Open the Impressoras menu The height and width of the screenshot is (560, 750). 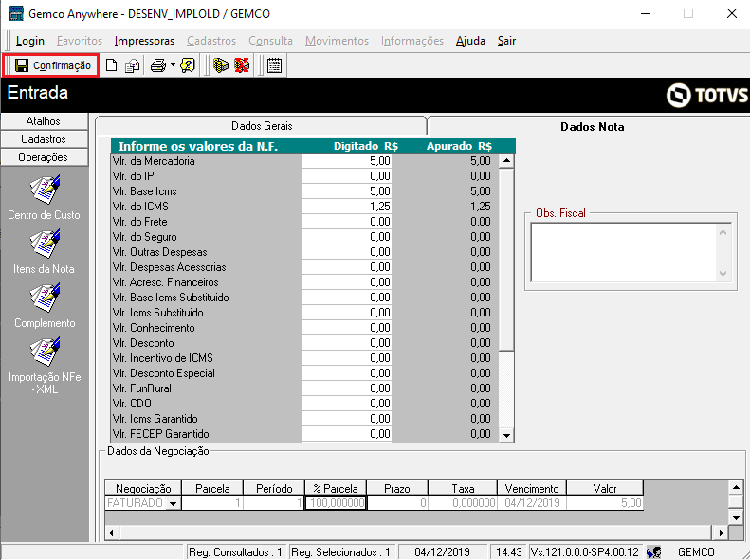click(x=144, y=41)
